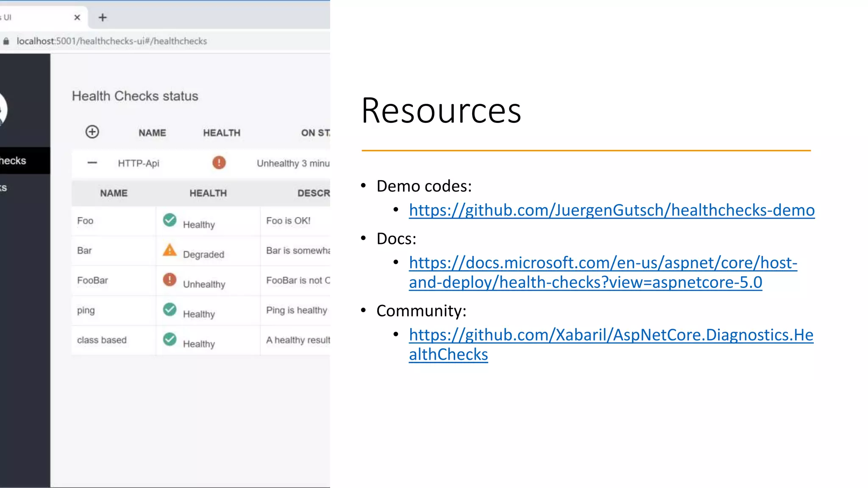This screenshot has height=488, width=868.
Task: Open a new browser tab
Action: (x=103, y=17)
